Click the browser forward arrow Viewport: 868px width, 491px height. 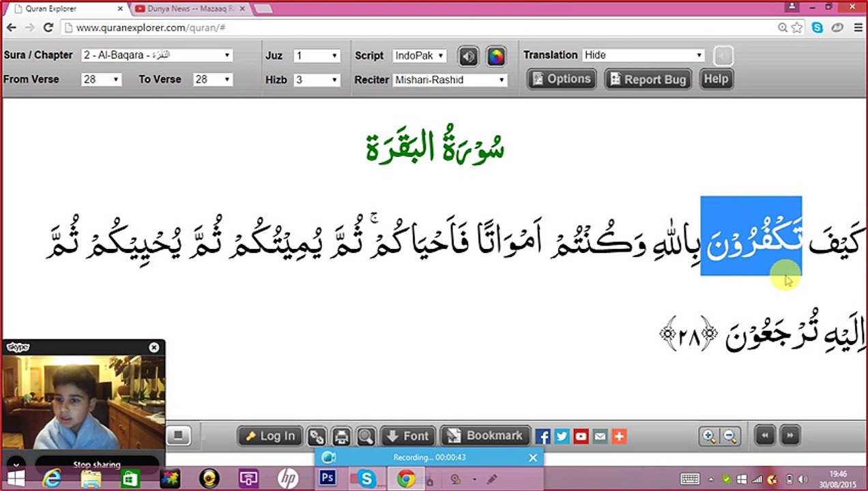(x=29, y=28)
